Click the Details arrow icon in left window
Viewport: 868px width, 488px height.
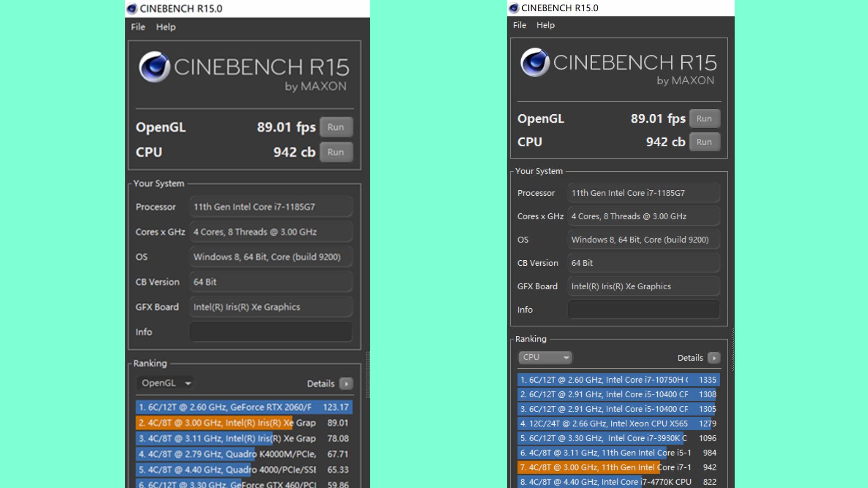tap(346, 384)
